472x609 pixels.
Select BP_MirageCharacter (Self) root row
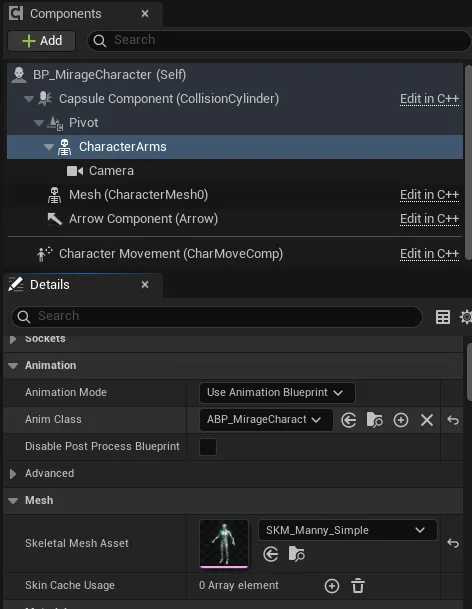(x=235, y=75)
